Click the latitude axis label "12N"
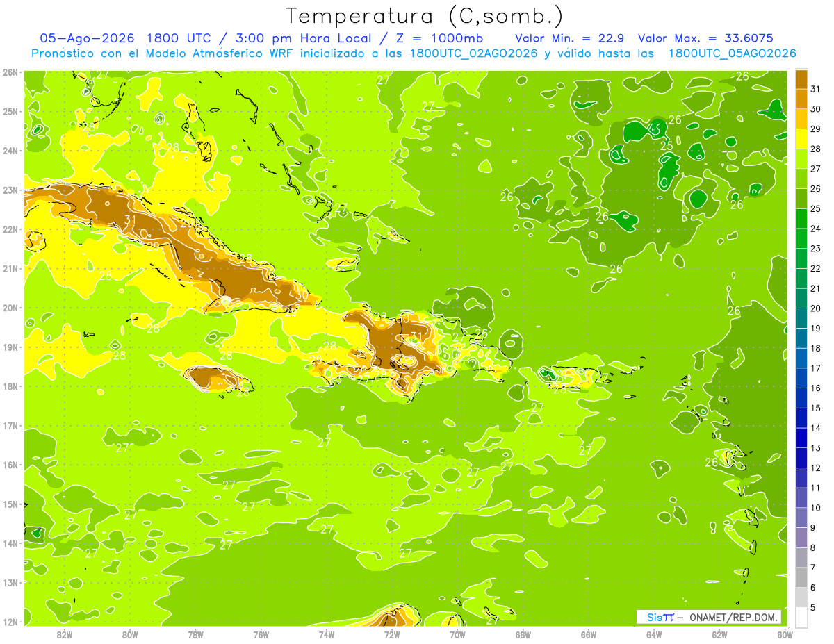This screenshot has height=644, width=834. click(x=10, y=622)
